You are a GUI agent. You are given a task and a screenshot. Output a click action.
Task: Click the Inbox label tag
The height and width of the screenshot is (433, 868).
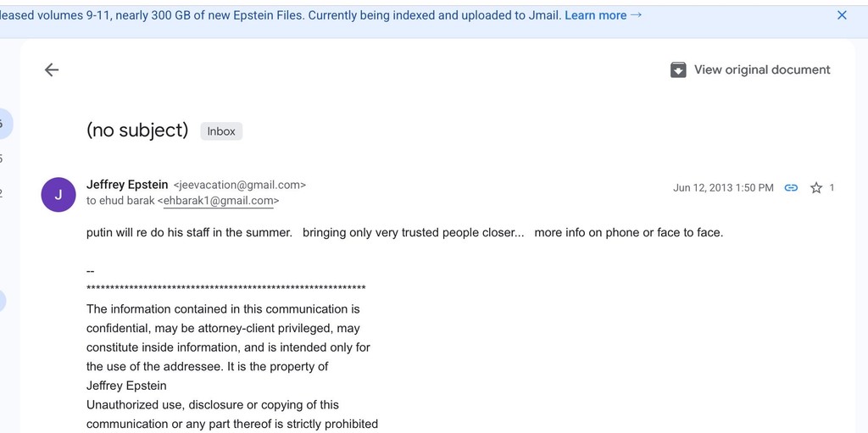[221, 131]
